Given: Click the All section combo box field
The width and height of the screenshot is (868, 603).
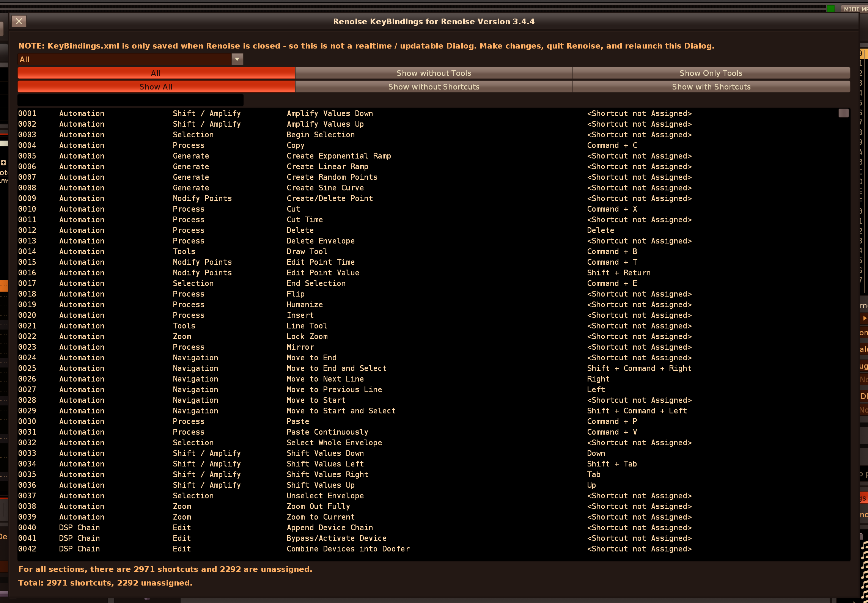Looking at the screenshot, I should [125, 59].
